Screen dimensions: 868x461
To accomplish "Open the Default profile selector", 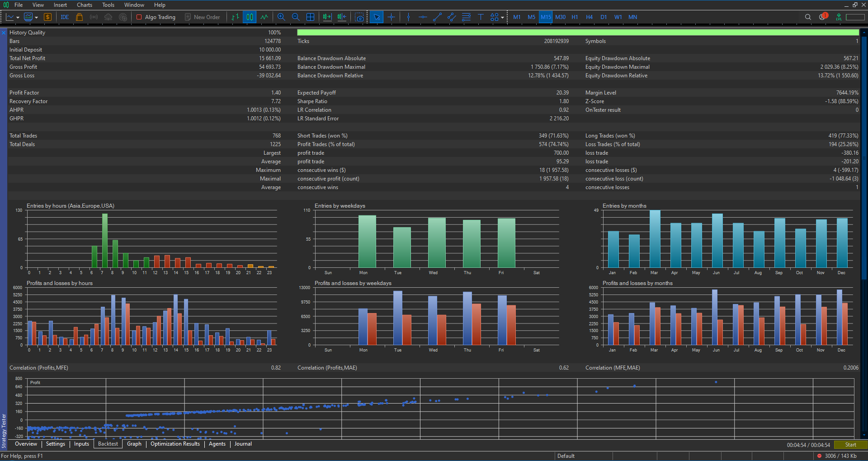I will 566,456.
